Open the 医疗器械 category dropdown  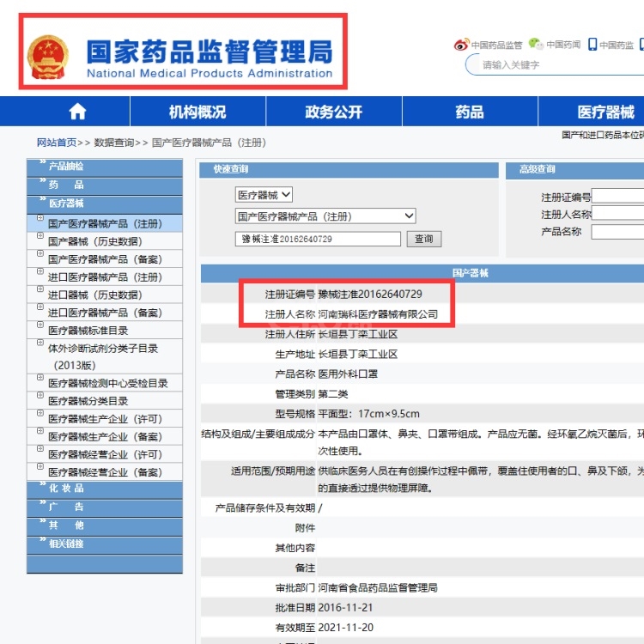click(264, 195)
